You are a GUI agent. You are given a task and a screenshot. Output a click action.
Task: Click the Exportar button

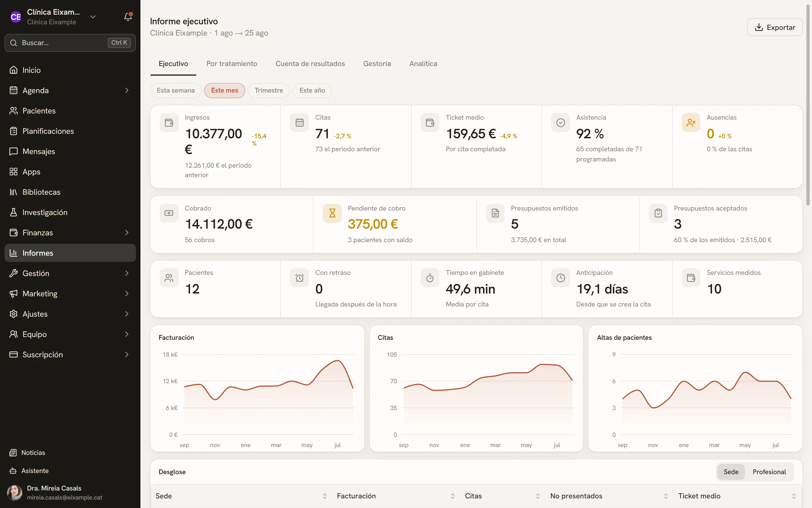[775, 27]
